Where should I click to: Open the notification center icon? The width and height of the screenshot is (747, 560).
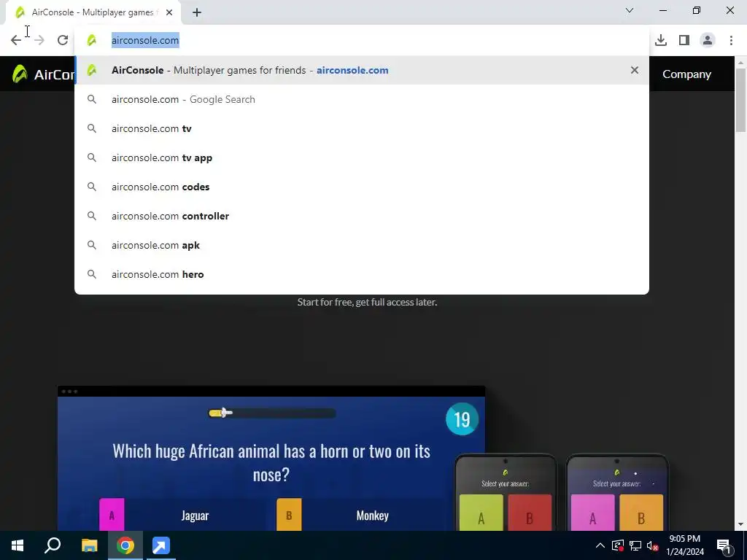coord(724,545)
